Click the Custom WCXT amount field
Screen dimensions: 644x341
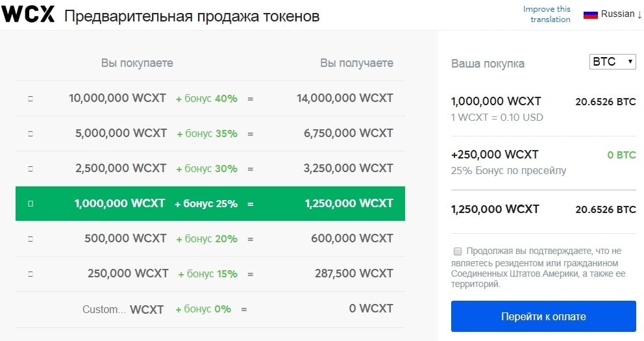pyautogui.click(x=104, y=309)
